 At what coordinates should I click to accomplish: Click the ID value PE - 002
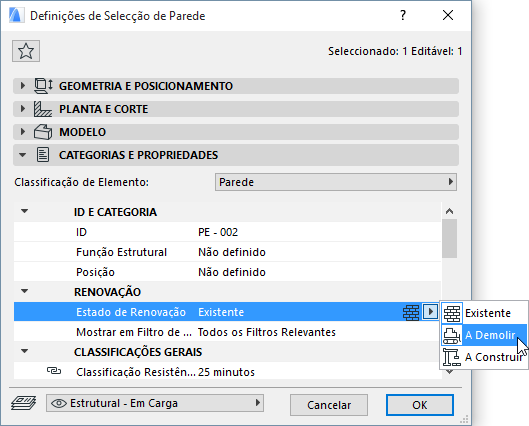(x=218, y=232)
